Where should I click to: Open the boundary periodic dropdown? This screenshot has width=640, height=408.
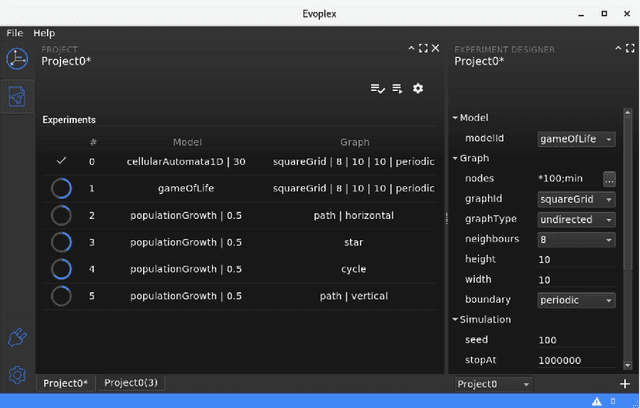(x=576, y=300)
